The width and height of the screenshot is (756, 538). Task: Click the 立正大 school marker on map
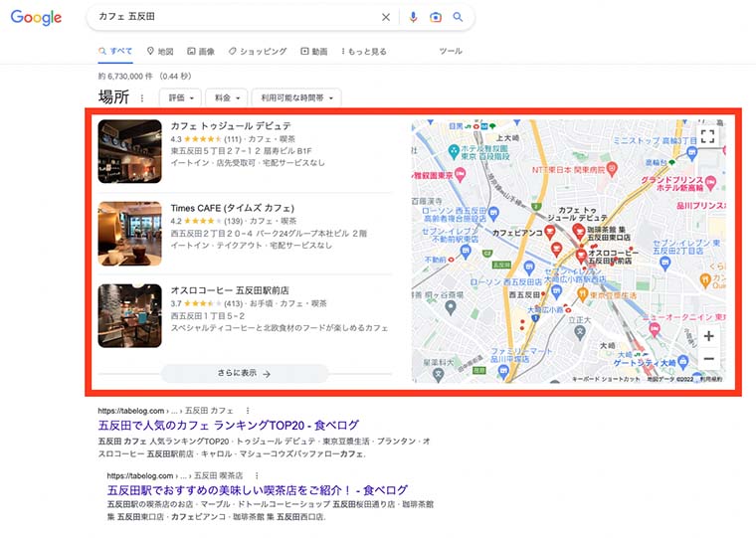pyautogui.click(x=579, y=331)
